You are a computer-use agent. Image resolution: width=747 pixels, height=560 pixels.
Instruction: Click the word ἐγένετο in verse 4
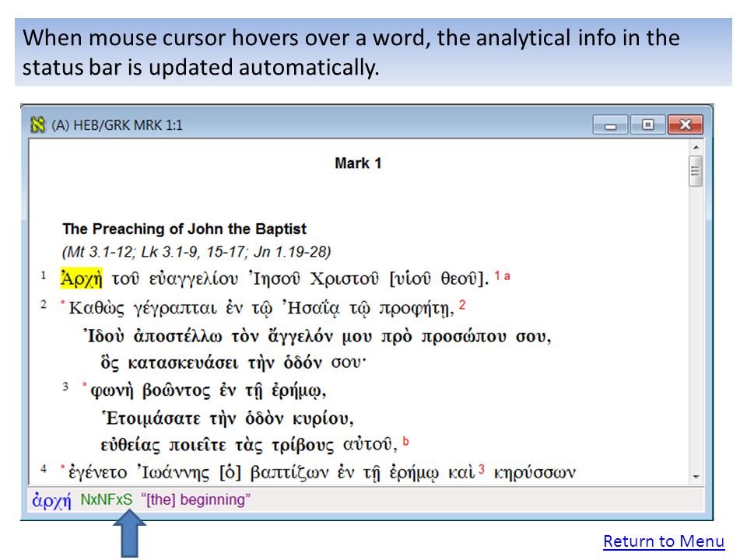98,472
